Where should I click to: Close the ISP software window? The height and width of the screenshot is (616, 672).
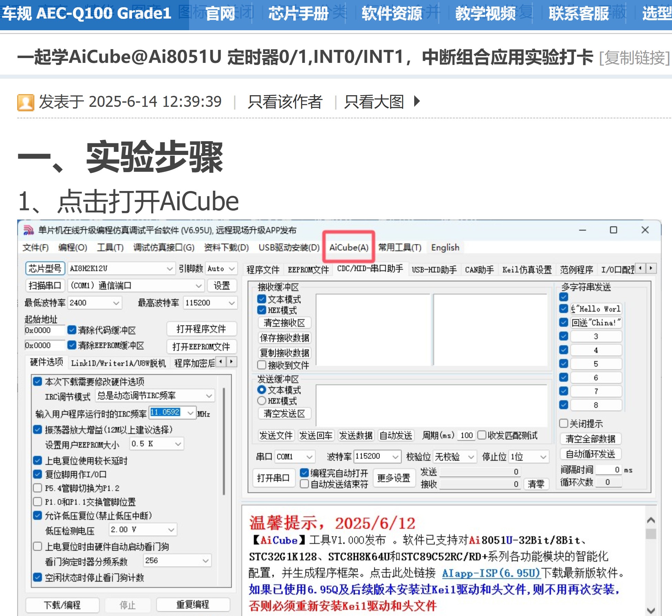[645, 230]
